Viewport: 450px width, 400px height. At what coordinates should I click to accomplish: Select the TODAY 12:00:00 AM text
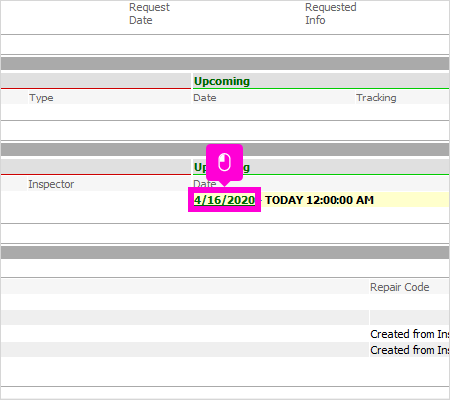pos(319,200)
